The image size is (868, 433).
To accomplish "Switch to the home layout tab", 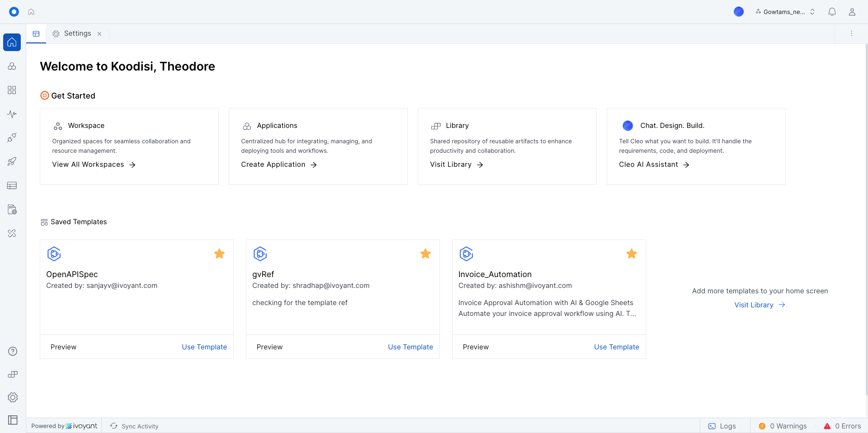I will click(x=36, y=33).
